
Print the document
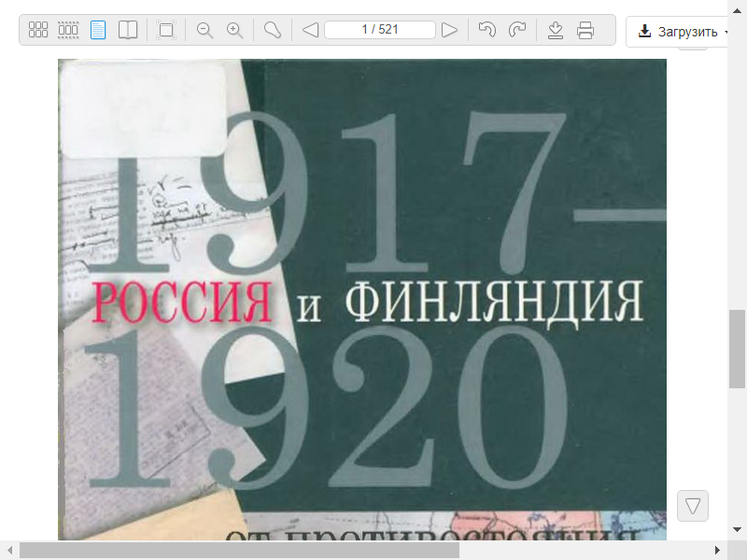[585, 30]
